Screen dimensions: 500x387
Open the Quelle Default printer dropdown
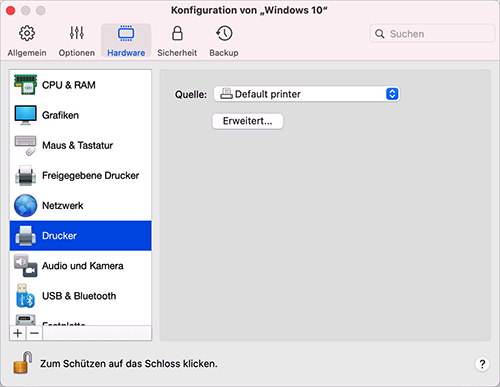(x=307, y=94)
